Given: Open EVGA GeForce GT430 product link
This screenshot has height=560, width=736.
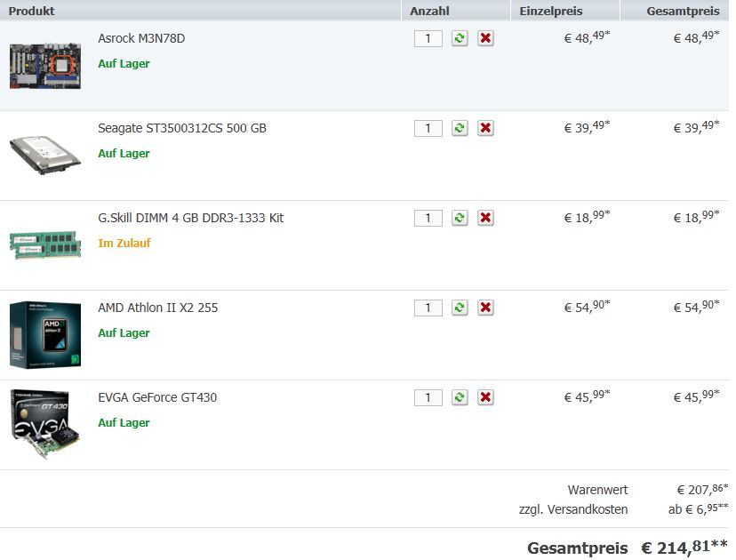Looking at the screenshot, I should pos(157,397).
